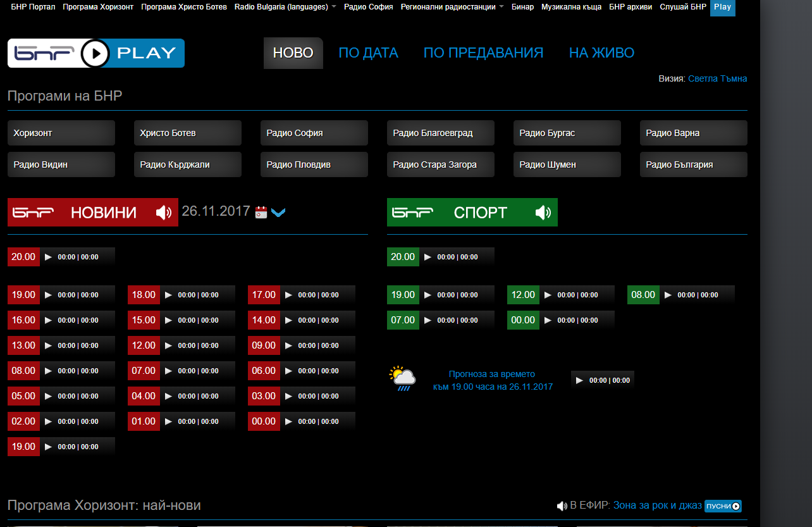Play the 17.00 news bulletin
The image size is (812, 527).
tap(288, 295)
